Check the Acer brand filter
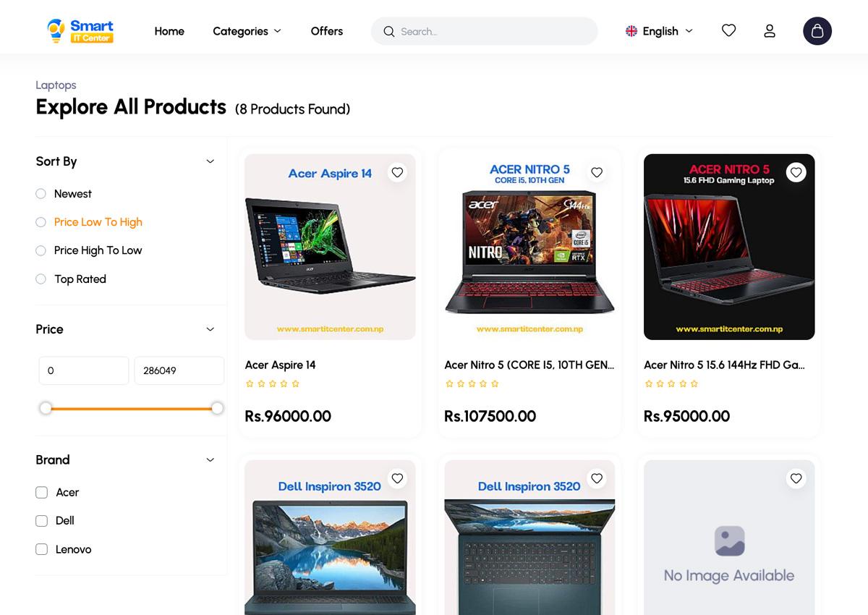The height and width of the screenshot is (615, 868). click(x=41, y=492)
